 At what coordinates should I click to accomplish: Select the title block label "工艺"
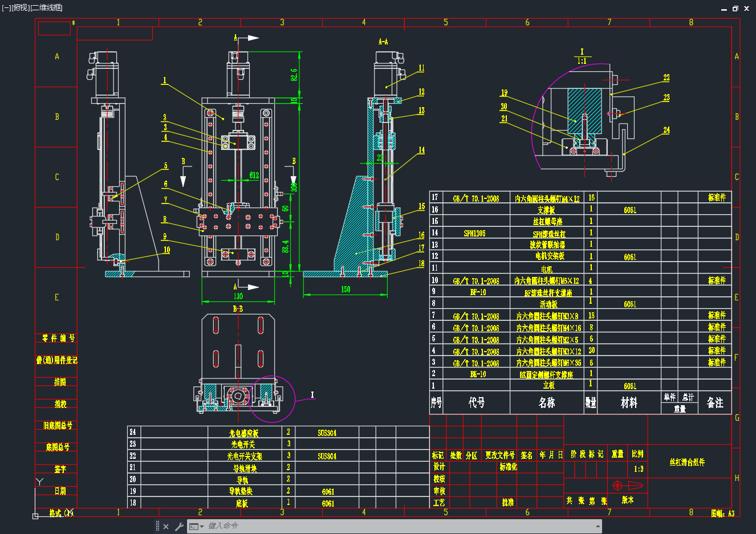pyautogui.click(x=439, y=503)
